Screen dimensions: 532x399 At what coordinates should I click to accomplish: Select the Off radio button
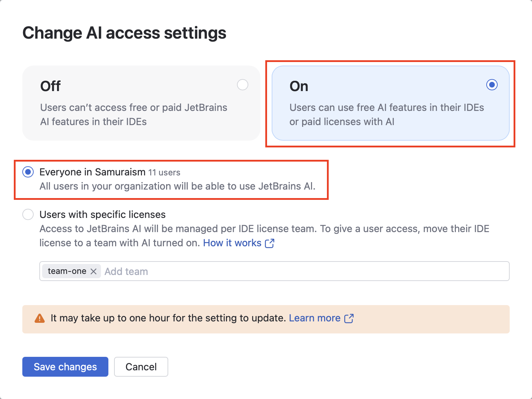coord(243,85)
